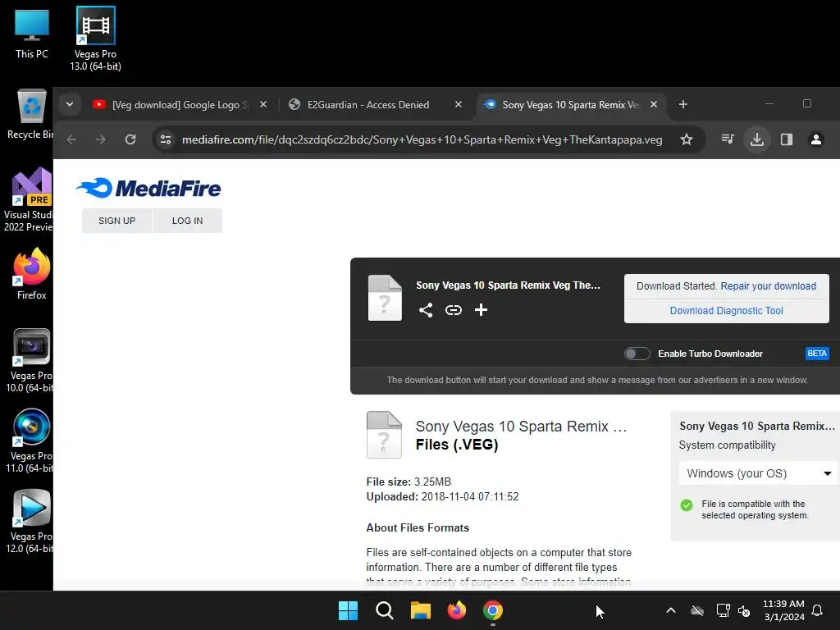Click the BETA badge
The image size is (840, 630).
817,354
